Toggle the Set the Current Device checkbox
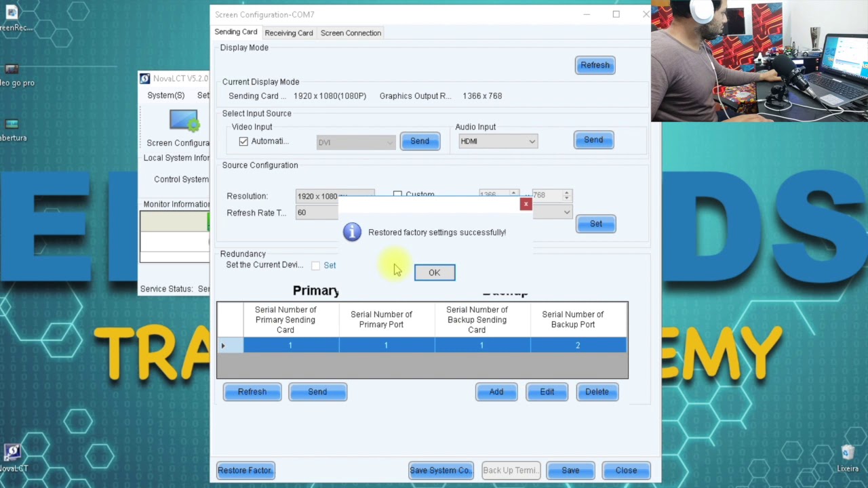 pos(315,265)
